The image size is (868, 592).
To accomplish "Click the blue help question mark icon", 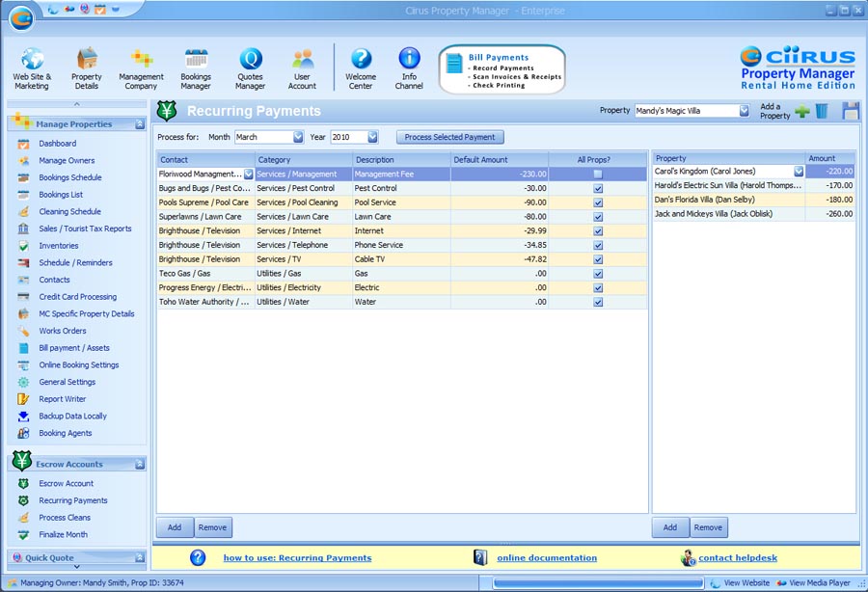I will 198,557.
